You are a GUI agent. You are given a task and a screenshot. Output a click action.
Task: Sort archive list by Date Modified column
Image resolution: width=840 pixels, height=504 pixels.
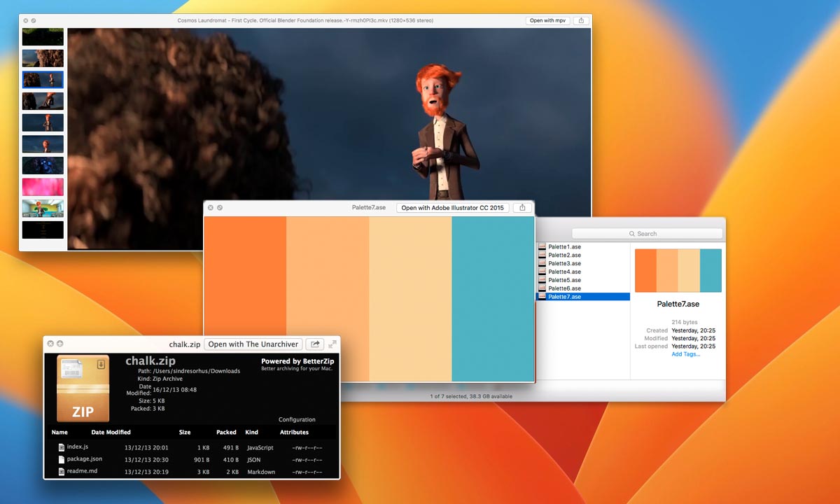(111, 433)
